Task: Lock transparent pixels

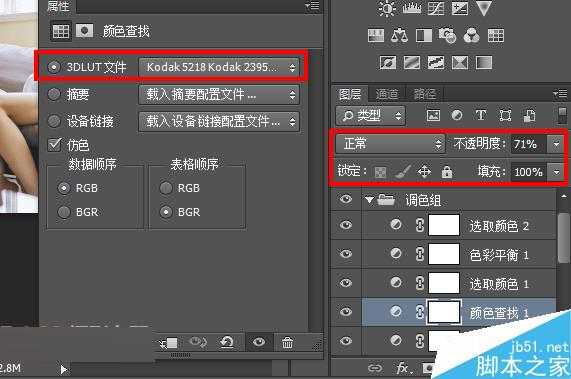Action: click(x=380, y=172)
